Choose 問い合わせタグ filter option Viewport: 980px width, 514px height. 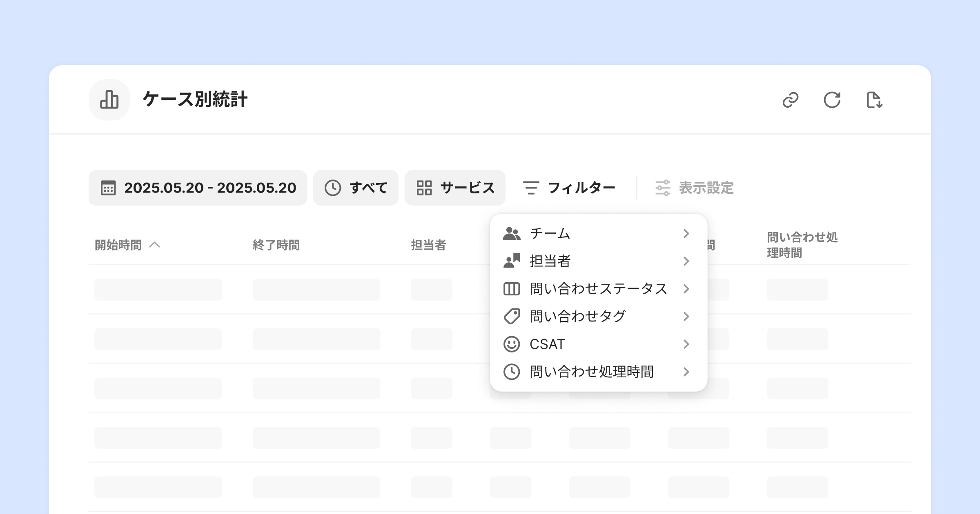click(577, 317)
